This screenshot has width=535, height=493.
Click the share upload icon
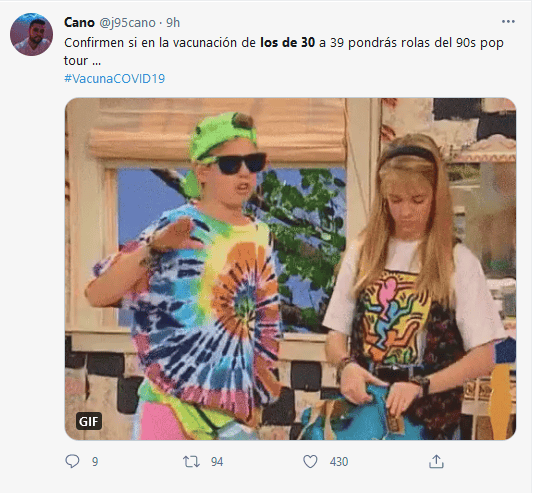coord(436,461)
